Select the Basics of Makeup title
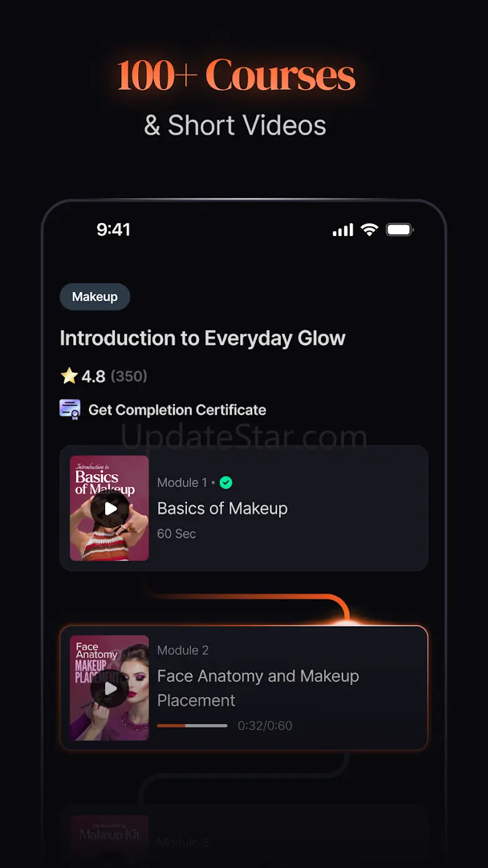The image size is (488, 868). tap(222, 509)
